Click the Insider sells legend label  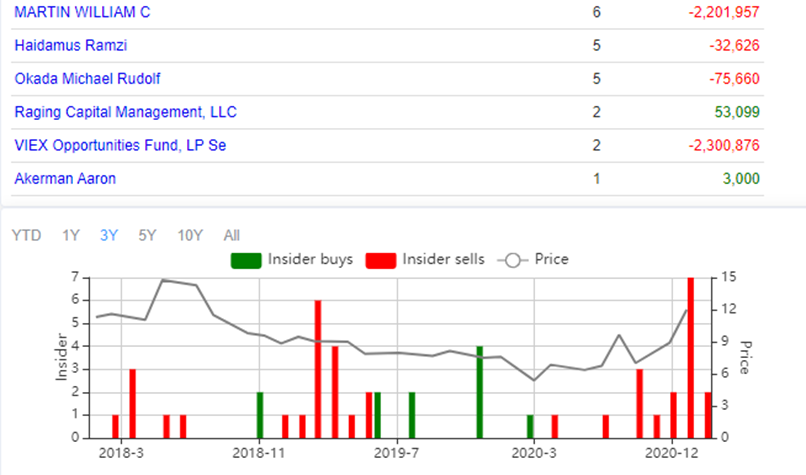point(444,259)
